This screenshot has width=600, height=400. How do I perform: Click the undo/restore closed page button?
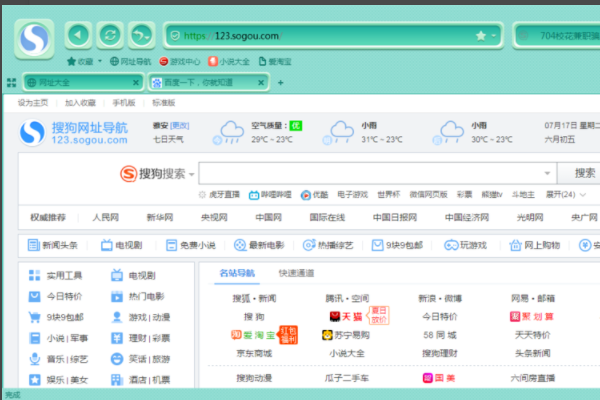click(x=142, y=36)
